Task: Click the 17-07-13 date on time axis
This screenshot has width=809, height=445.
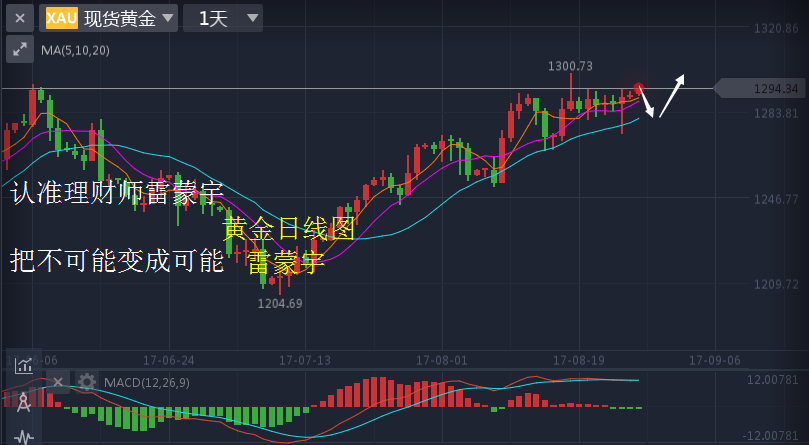Action: [x=304, y=359]
